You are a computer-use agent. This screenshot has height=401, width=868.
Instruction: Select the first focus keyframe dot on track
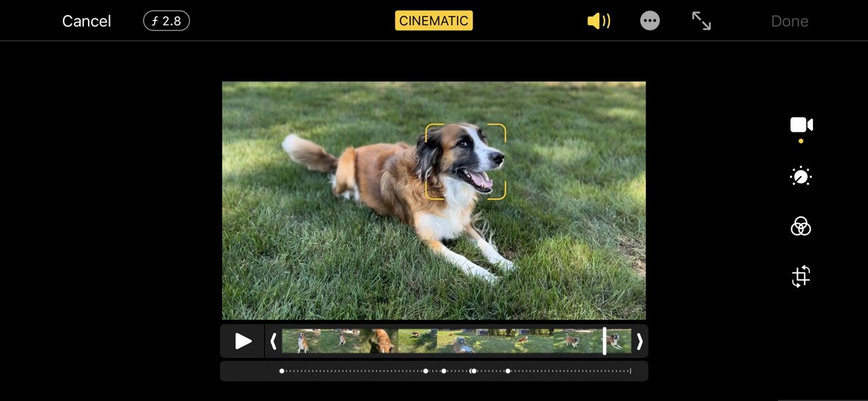pos(282,371)
